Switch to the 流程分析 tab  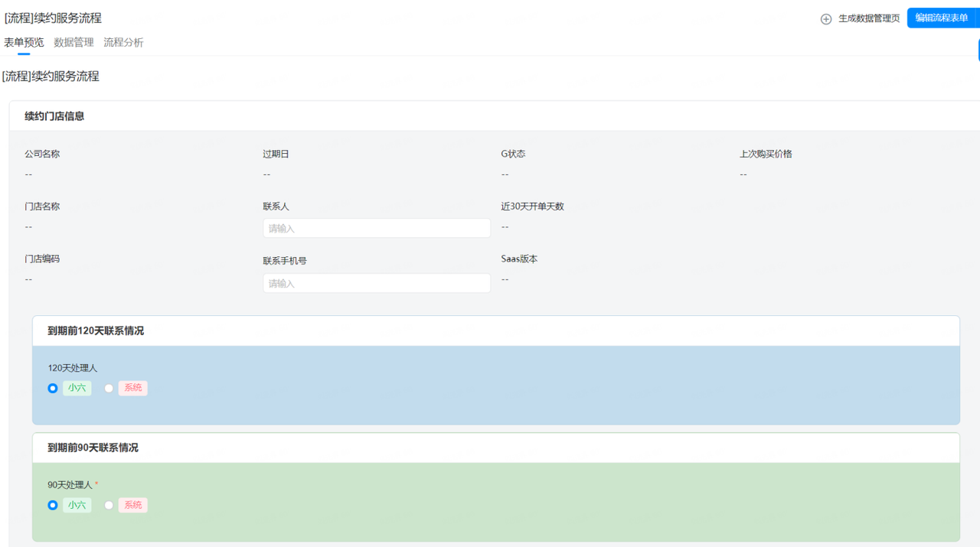point(123,43)
